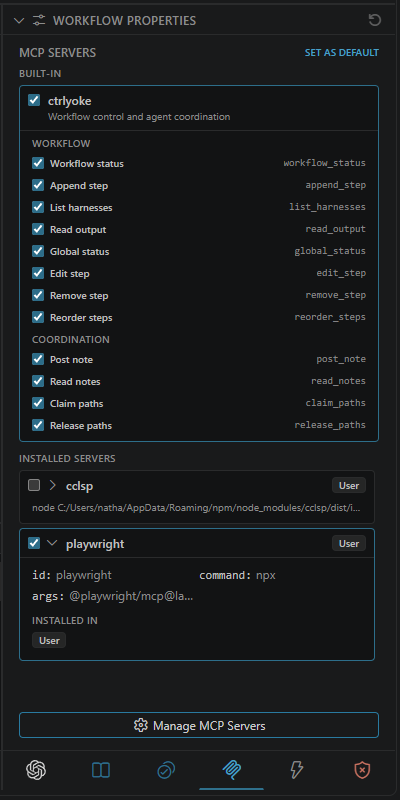Click Set as Default link

[342, 53]
